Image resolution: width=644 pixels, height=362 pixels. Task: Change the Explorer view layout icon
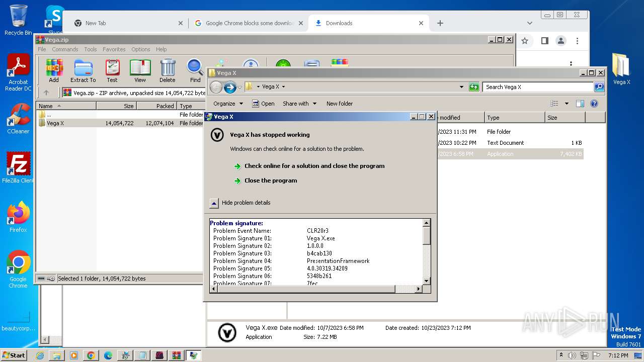coord(554,104)
